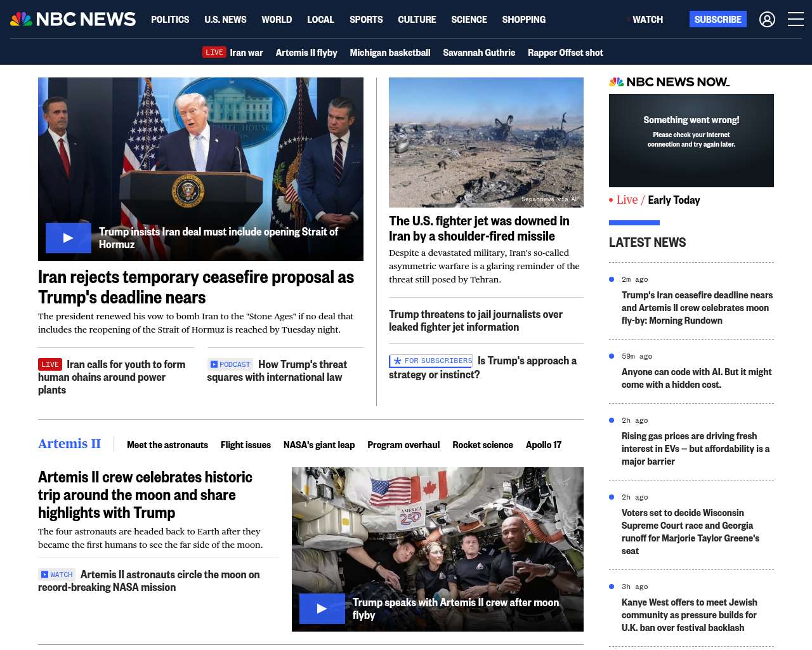This screenshot has height=650, width=812.
Task: Play the Trump Iran deal video
Action: 69,238
